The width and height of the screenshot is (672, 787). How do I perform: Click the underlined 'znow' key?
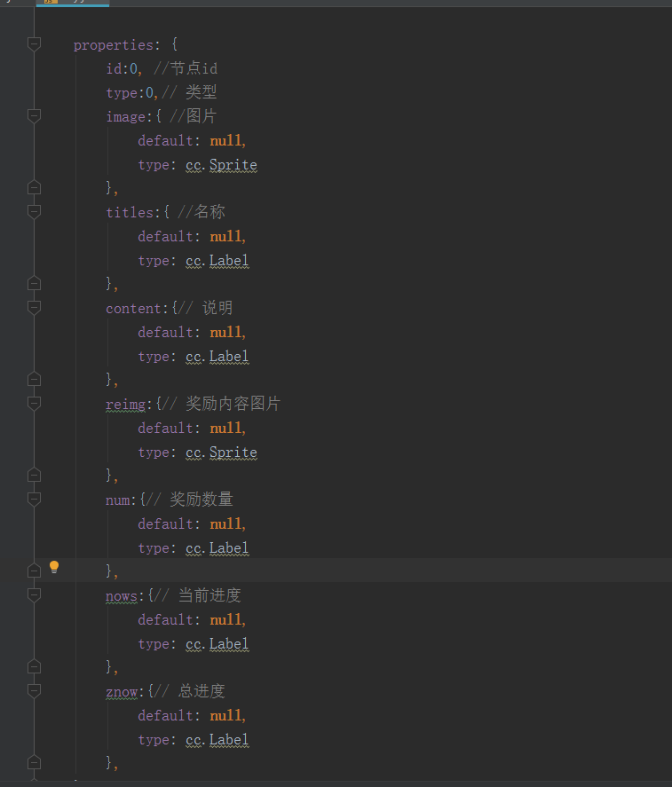[x=122, y=692]
